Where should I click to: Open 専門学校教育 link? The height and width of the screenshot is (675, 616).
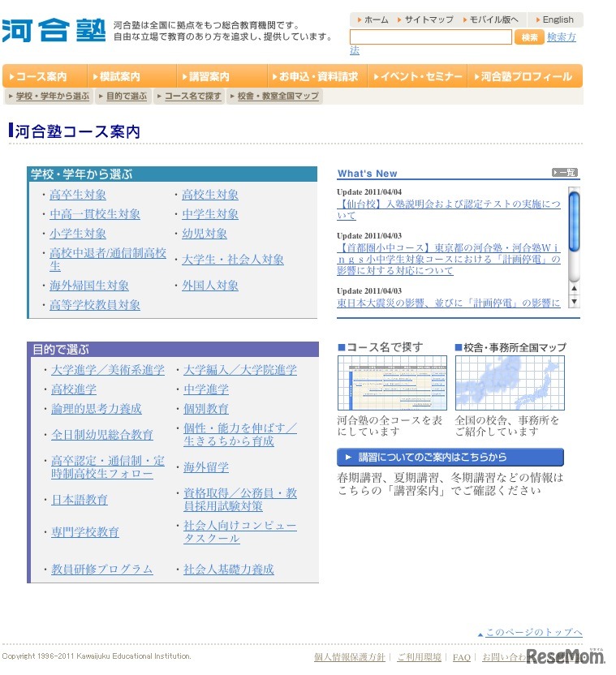85,532
